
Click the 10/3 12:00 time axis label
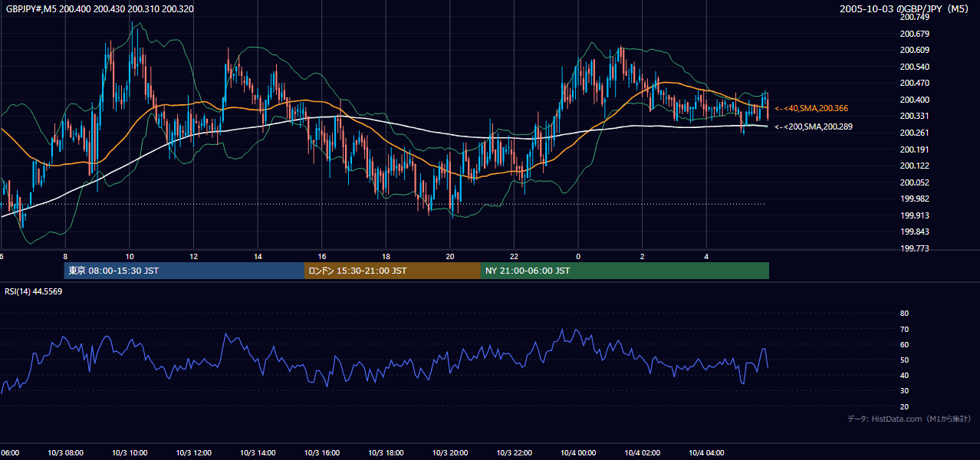[x=193, y=453]
